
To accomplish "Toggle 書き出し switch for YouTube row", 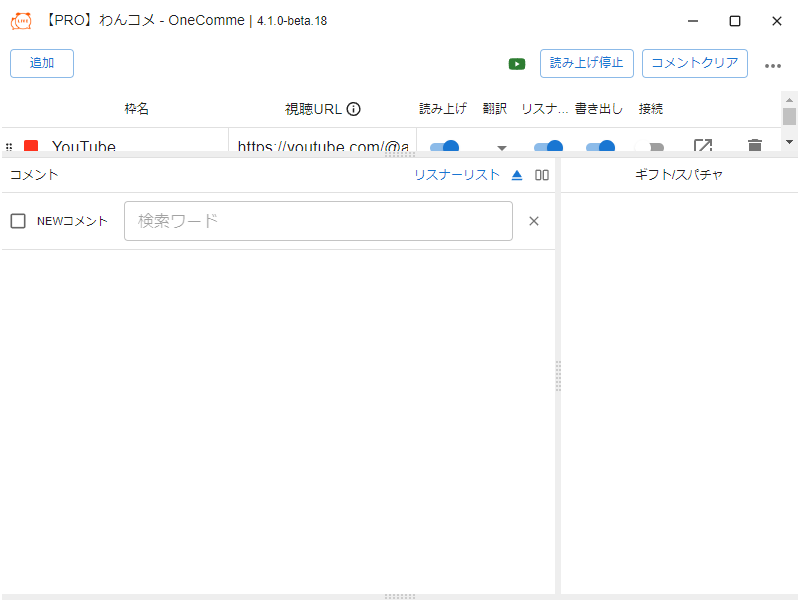I will pyautogui.click(x=600, y=146).
